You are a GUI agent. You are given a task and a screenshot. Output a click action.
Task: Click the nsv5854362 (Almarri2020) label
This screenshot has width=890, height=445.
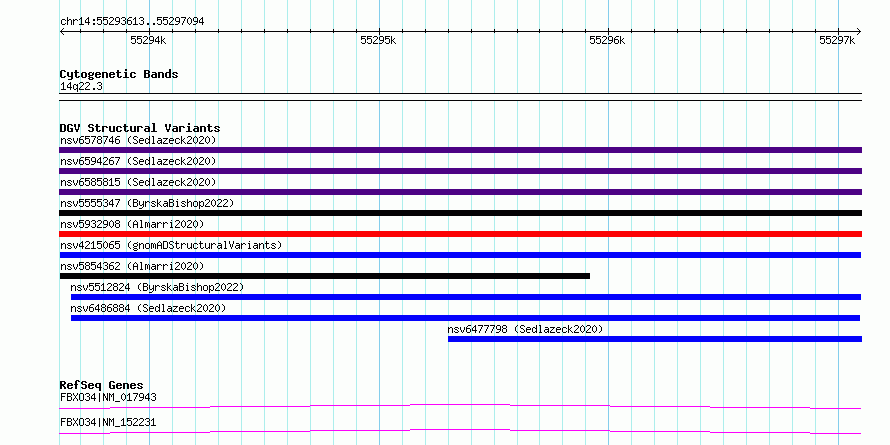[x=132, y=266]
